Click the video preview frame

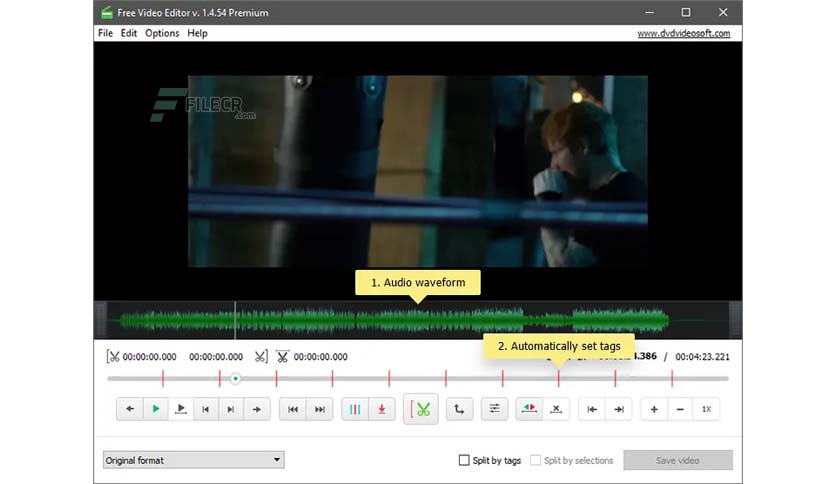click(418, 171)
